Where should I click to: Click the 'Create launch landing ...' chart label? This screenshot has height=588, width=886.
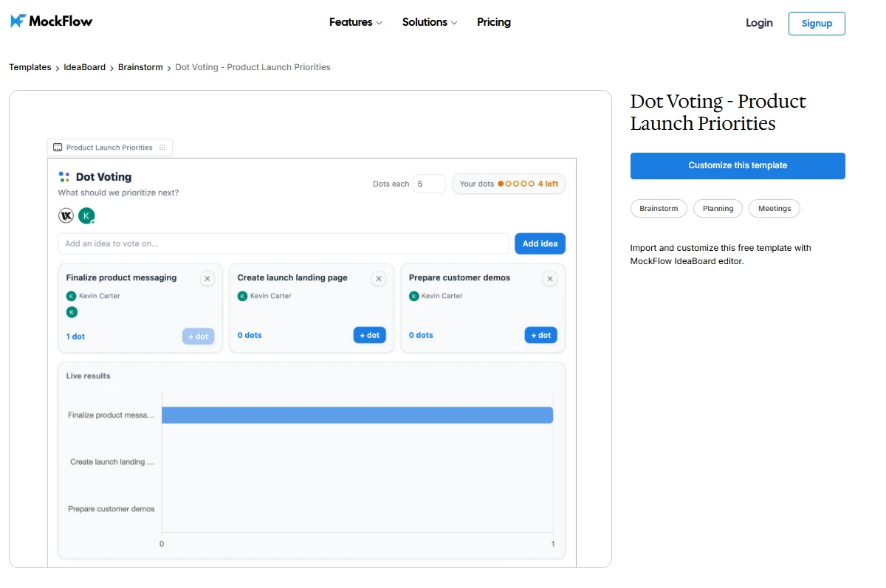click(x=112, y=462)
